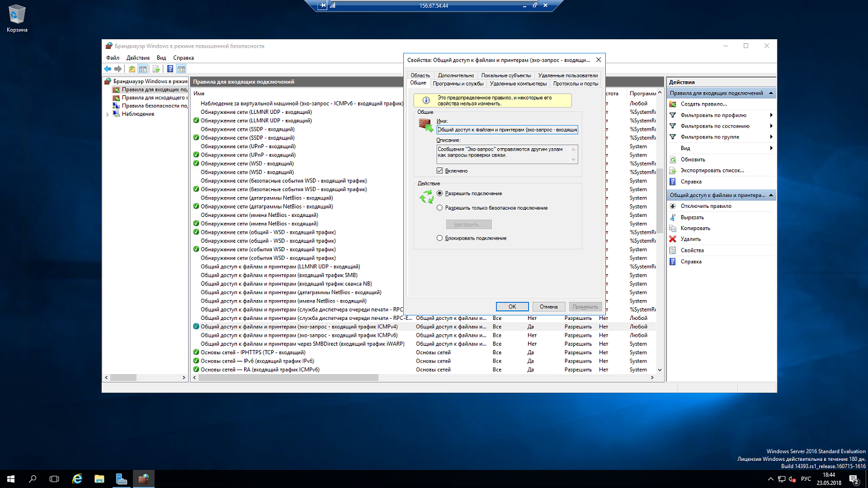Click the Refresh icon in Actions pane
Viewport: 868px width, 488px height.
click(673, 160)
